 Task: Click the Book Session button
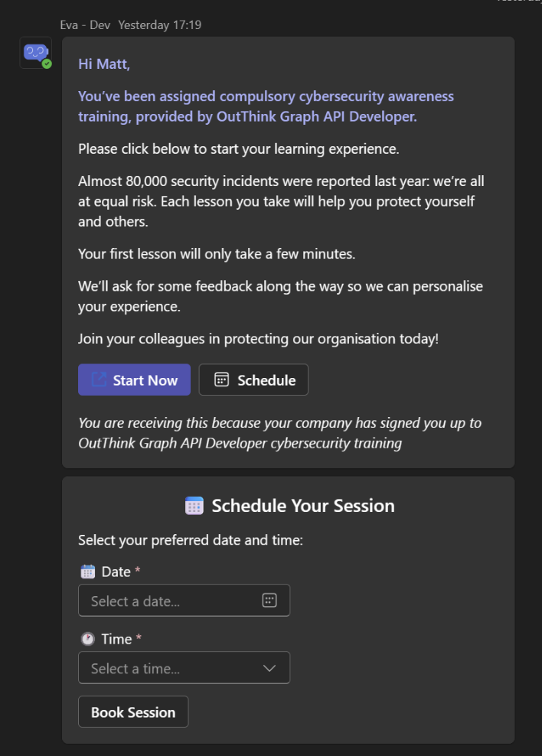point(133,712)
